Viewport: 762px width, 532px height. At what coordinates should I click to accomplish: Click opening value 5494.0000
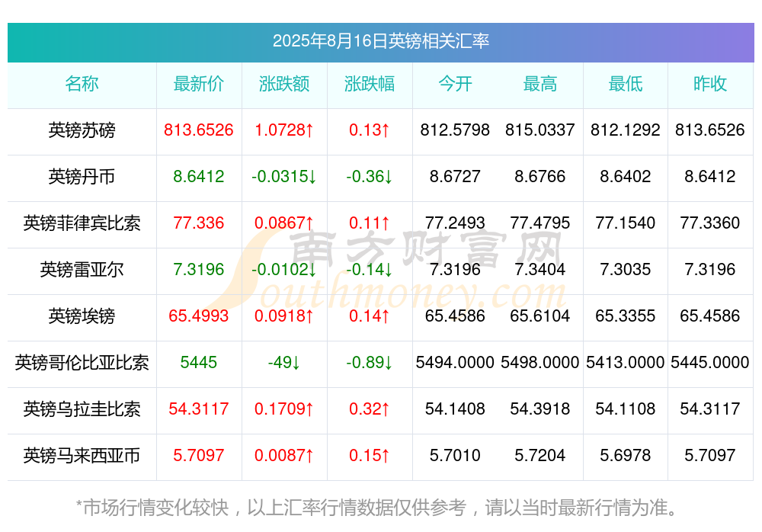tap(455, 363)
